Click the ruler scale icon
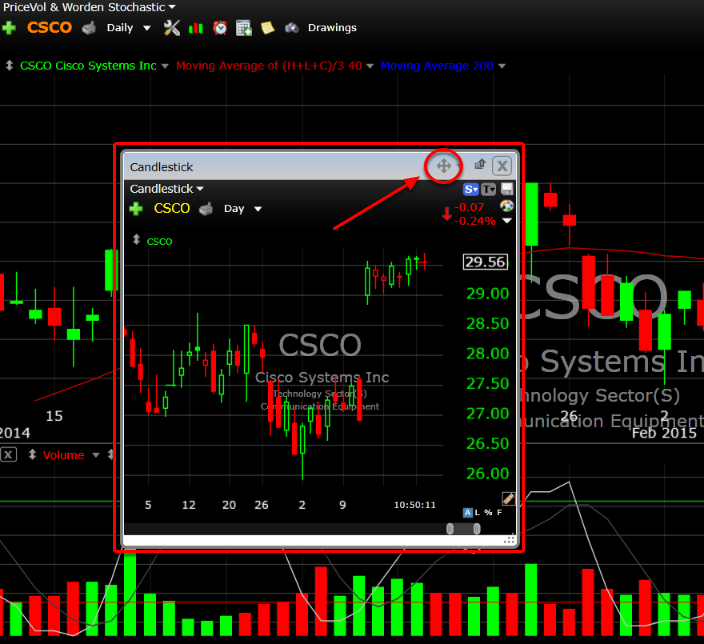Screen dimensions: 704x644 508,498
